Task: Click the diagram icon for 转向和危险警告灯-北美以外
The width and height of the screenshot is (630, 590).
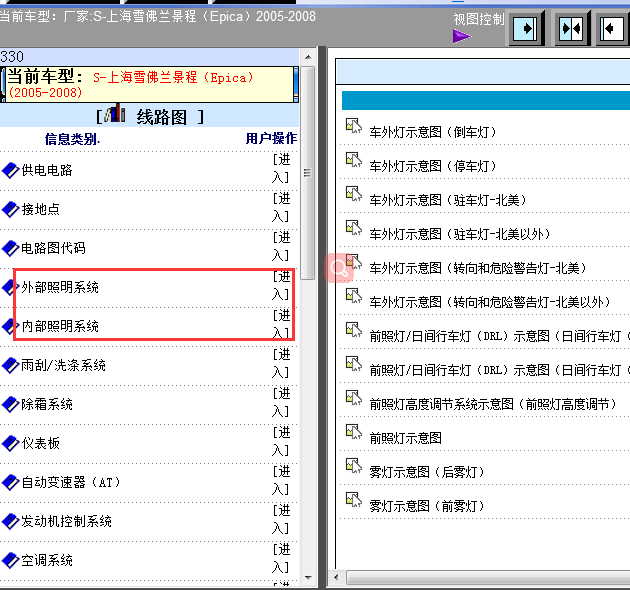Action: coord(354,296)
